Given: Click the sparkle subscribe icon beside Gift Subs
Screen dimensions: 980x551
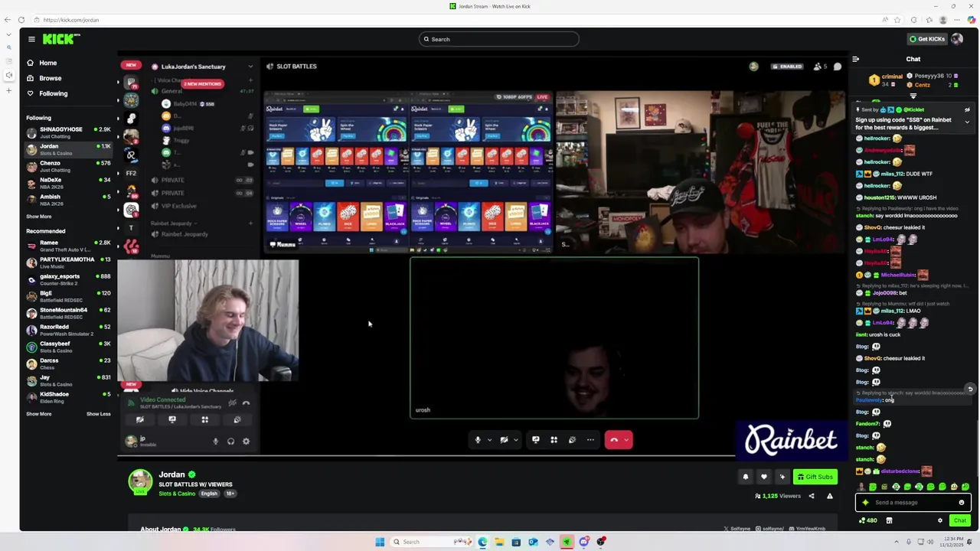Looking at the screenshot, I should pyautogui.click(x=782, y=477).
